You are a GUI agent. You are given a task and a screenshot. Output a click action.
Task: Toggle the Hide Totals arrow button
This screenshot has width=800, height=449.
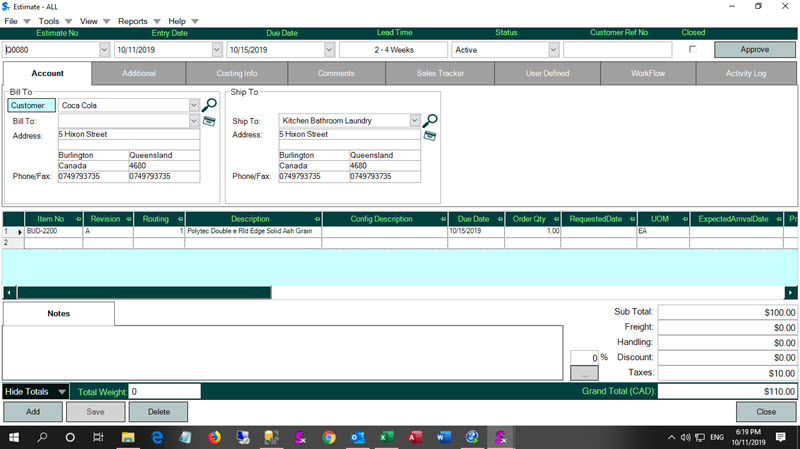(62, 392)
